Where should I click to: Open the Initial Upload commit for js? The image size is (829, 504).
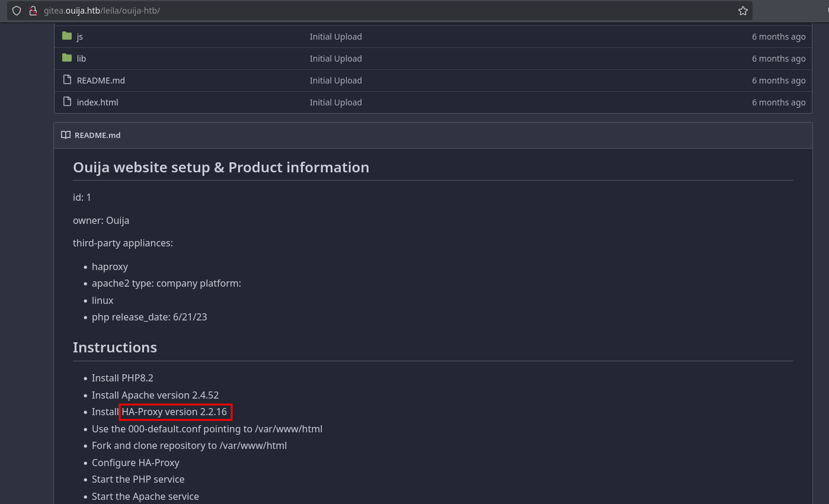335,37
